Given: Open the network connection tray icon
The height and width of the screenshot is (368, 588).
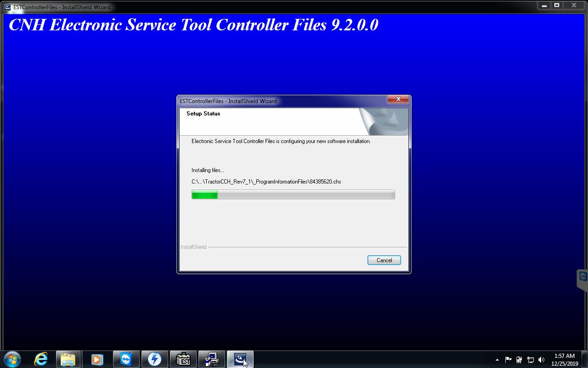Looking at the screenshot, I should point(530,360).
